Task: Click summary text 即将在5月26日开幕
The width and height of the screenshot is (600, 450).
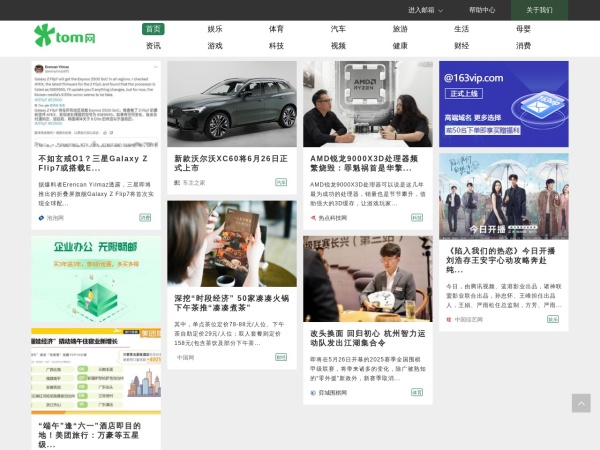Action: click(x=368, y=369)
